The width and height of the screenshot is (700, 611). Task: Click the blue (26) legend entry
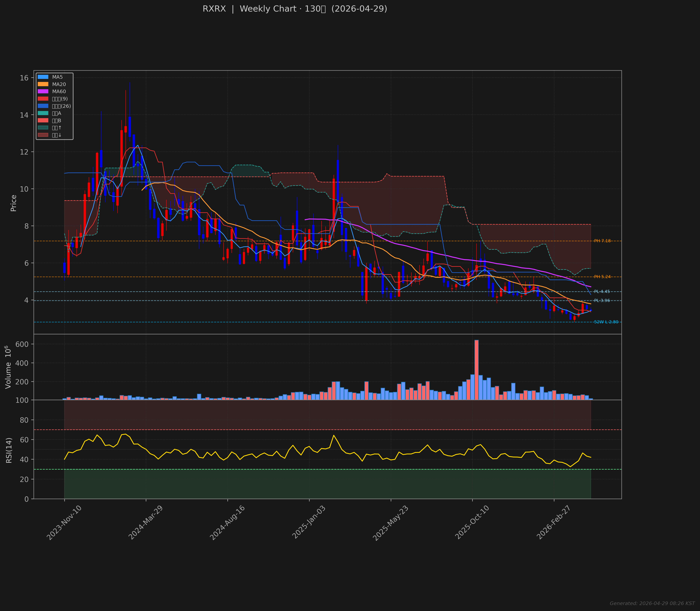click(x=61, y=106)
